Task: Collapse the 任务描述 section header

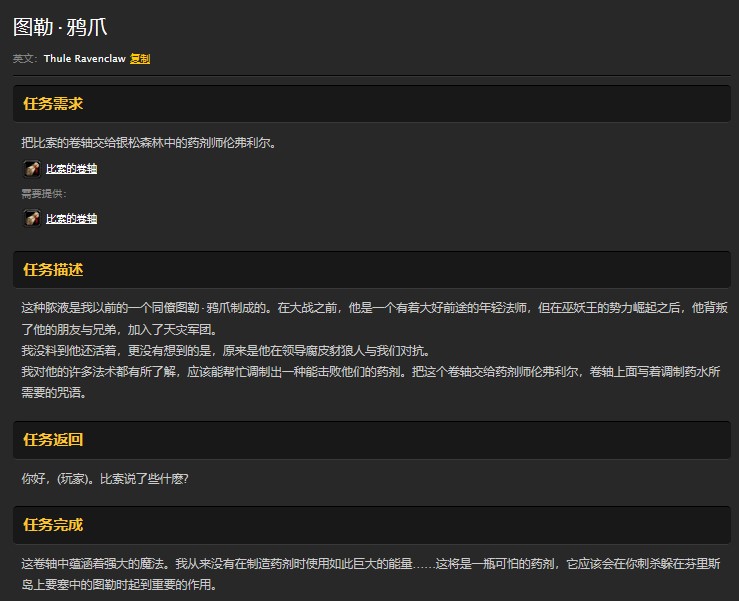Action: tap(53, 270)
